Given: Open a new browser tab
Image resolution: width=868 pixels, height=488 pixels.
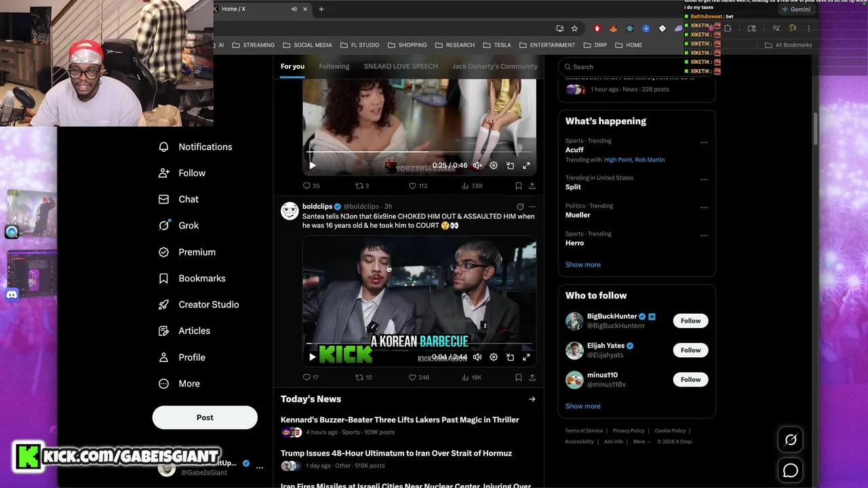Looking at the screenshot, I should pyautogui.click(x=321, y=9).
